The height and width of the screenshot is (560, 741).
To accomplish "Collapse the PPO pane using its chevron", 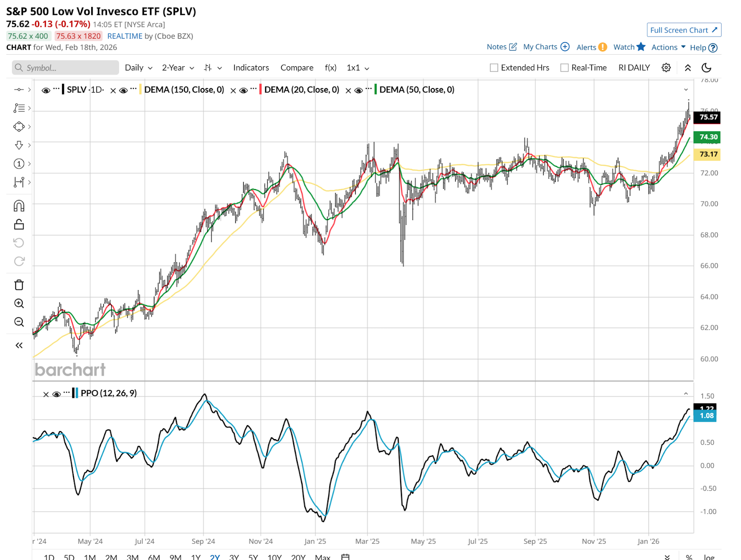I will [x=686, y=394].
